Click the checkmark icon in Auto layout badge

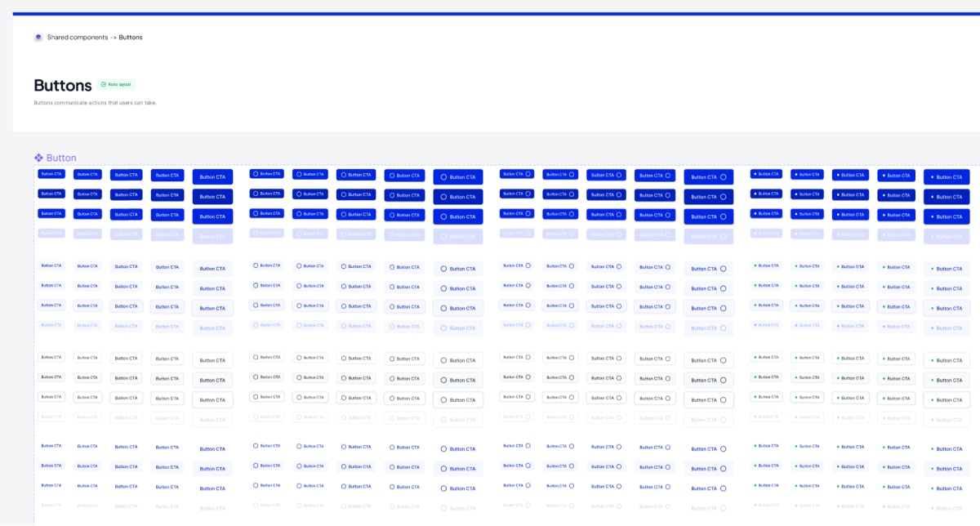[x=104, y=84]
